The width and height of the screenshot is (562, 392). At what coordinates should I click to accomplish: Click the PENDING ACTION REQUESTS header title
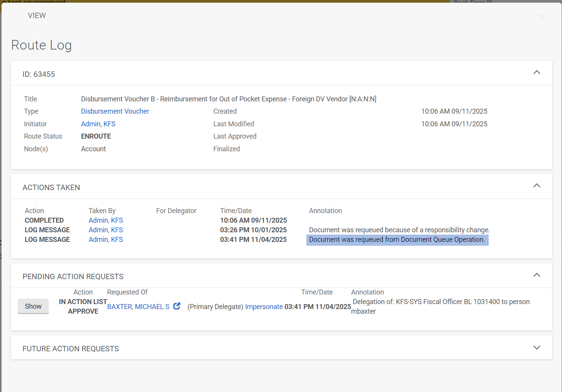click(x=73, y=276)
